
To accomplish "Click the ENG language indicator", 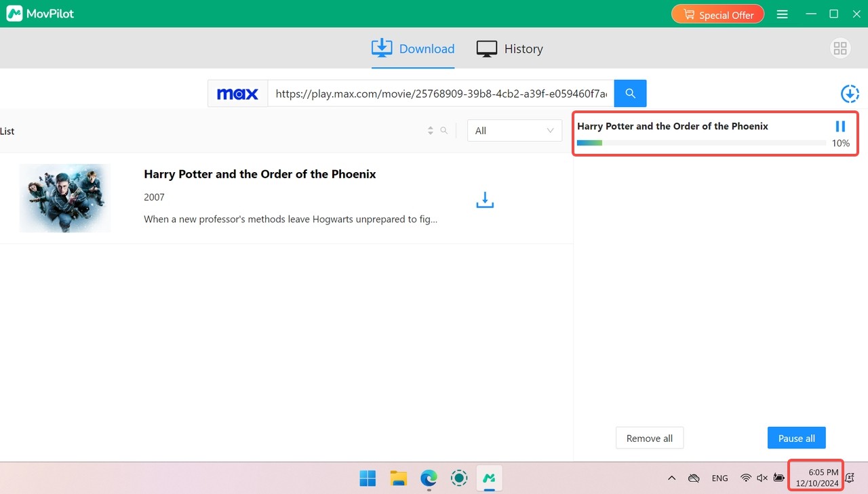I will [x=720, y=478].
